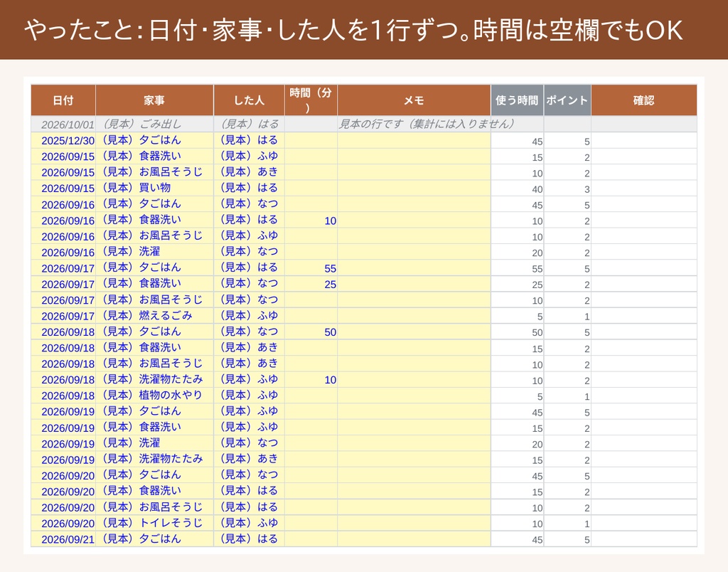Select 洗濯物たたみ in the 2026/09/19 row
Viewport: 728px width, 572px height.
[154, 459]
